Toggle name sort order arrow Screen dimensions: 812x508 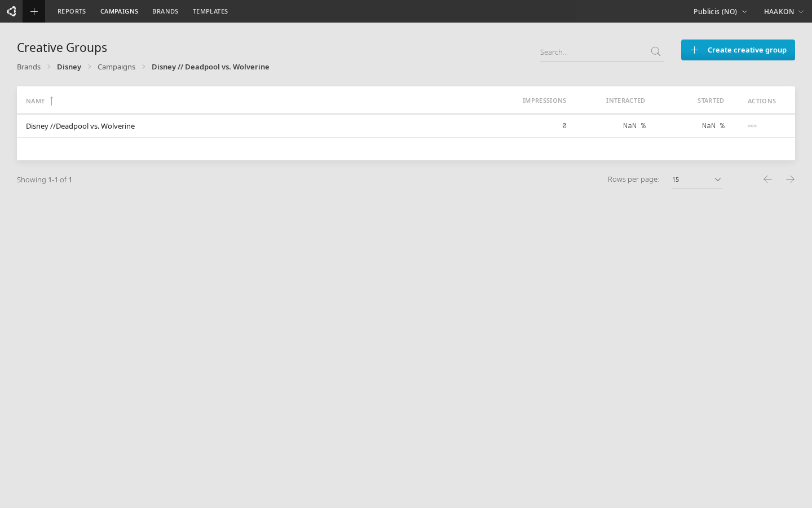point(51,101)
